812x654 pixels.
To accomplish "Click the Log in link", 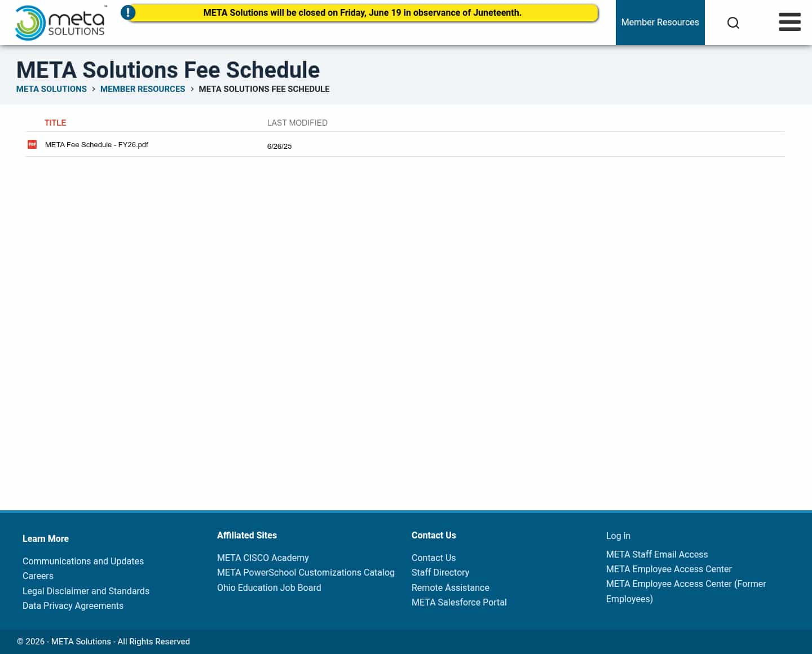I will click(x=618, y=536).
